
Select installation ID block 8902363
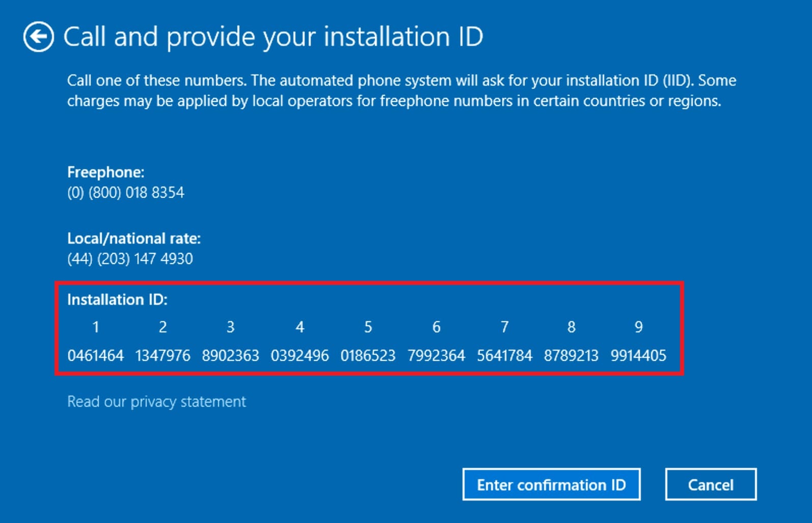coord(230,355)
